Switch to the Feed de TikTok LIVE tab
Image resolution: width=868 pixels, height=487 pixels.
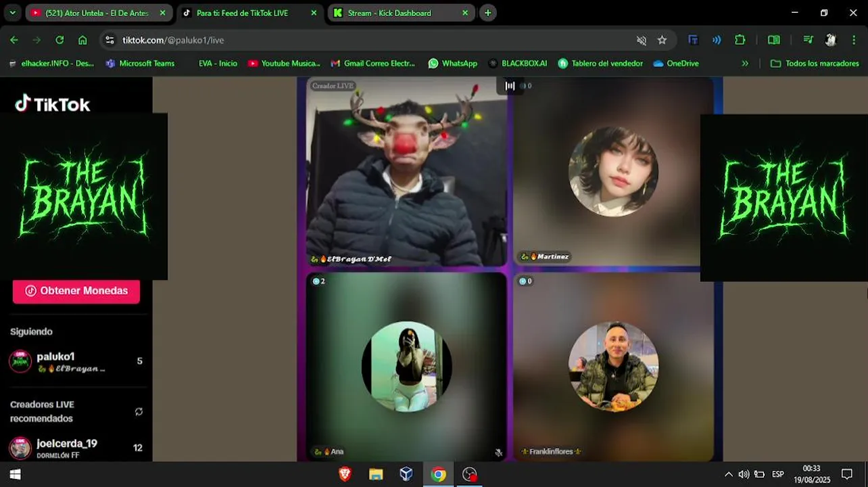[x=248, y=13]
